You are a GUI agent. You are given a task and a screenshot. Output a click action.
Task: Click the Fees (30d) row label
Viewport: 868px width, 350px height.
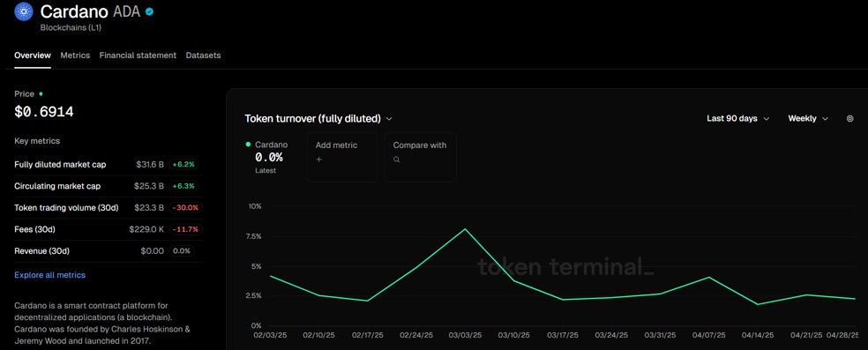click(34, 229)
